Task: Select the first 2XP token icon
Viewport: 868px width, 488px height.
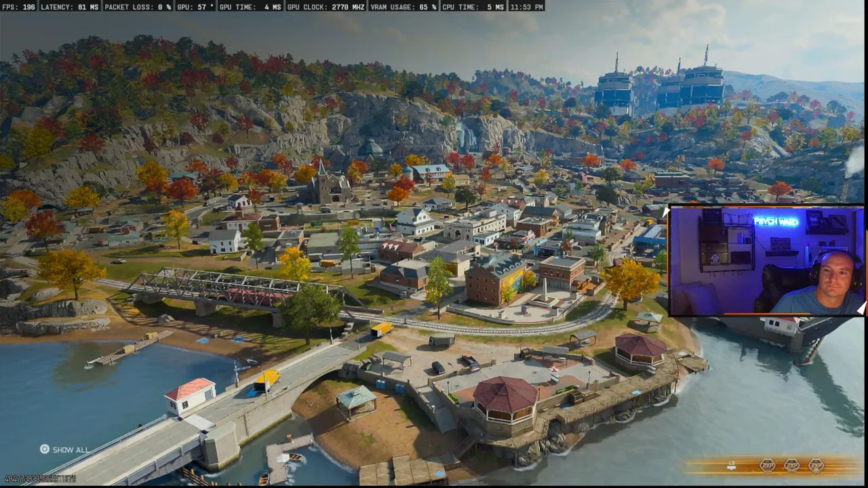Action: tap(767, 466)
